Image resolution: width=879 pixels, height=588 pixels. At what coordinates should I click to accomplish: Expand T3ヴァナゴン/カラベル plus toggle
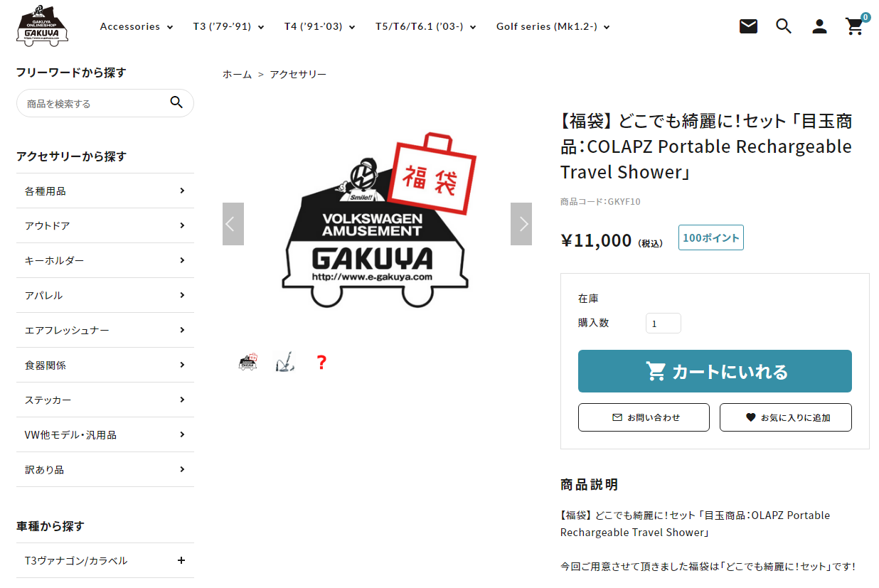(x=181, y=560)
